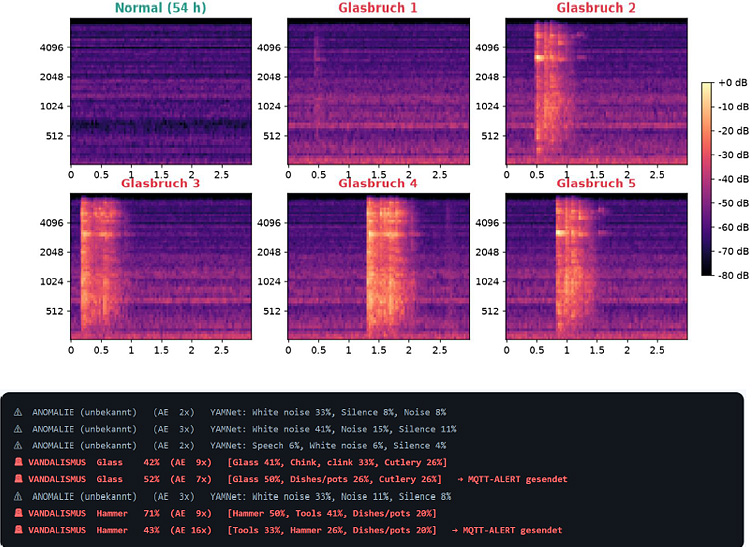Image resolution: width=752 pixels, height=547 pixels.
Task: Click the '(AE 7x)' value in the log
Action: pyautogui.click(x=191, y=479)
